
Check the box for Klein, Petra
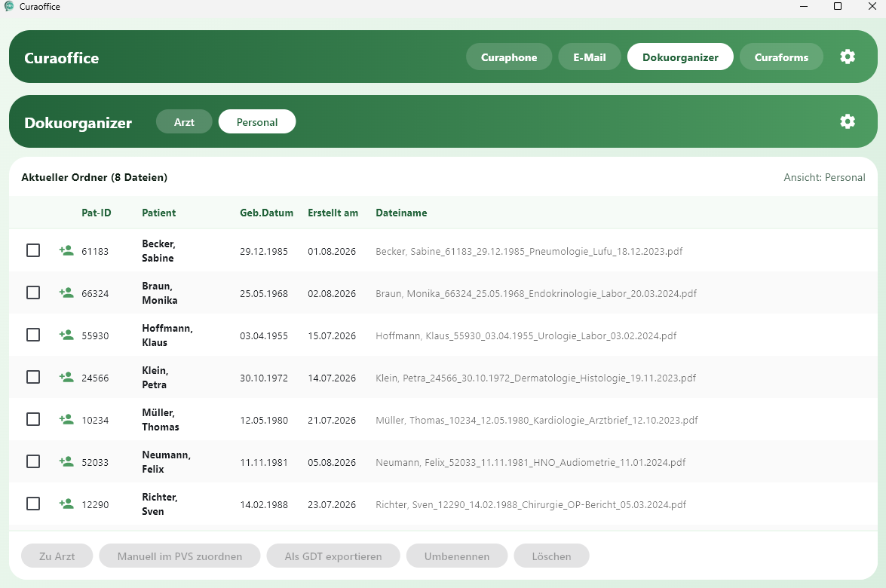tap(33, 377)
